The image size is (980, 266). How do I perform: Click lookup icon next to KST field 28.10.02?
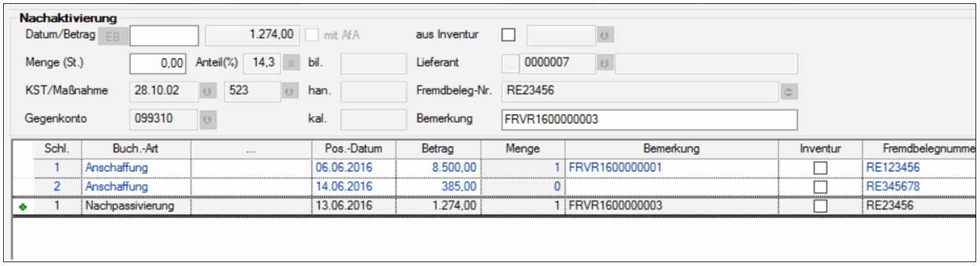point(206,91)
